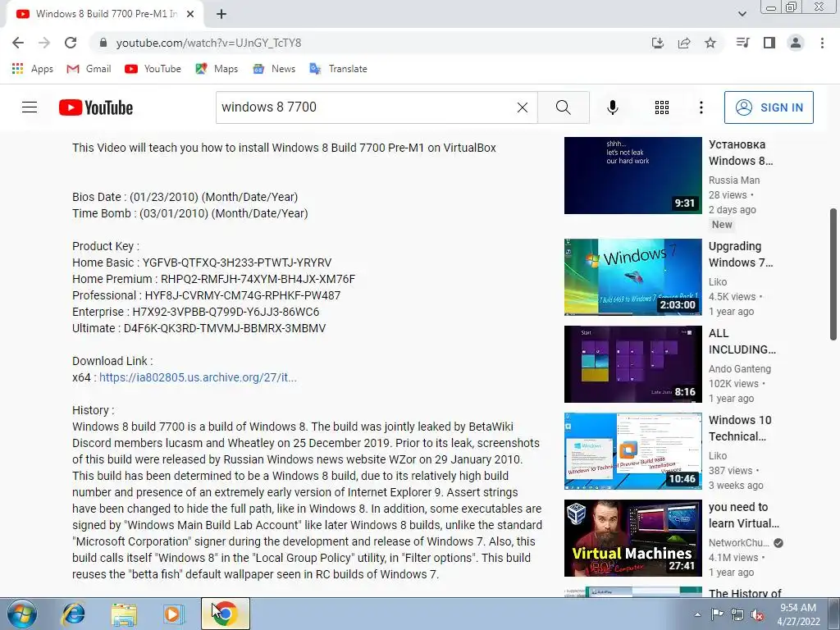The width and height of the screenshot is (840, 630).
Task: Show hidden tray icons arrow
Action: tap(697, 614)
